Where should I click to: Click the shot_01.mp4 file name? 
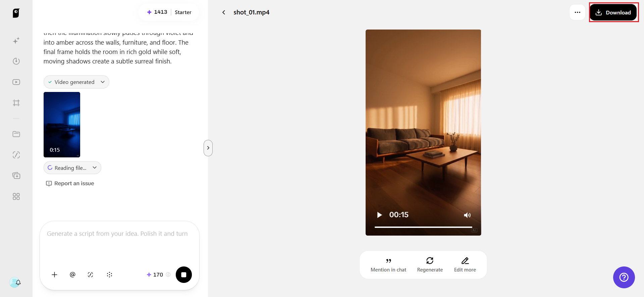tap(252, 12)
